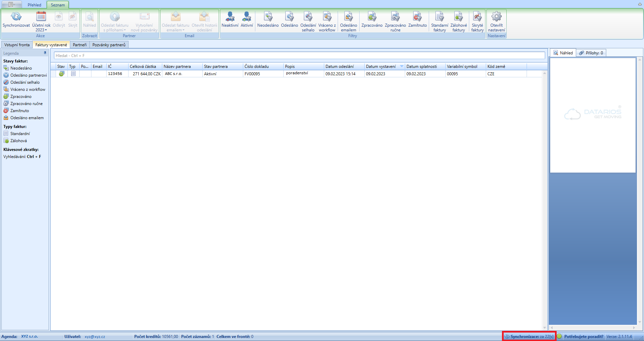Click Vráceno z workflow filter
644x341 pixels.
point(327,17)
